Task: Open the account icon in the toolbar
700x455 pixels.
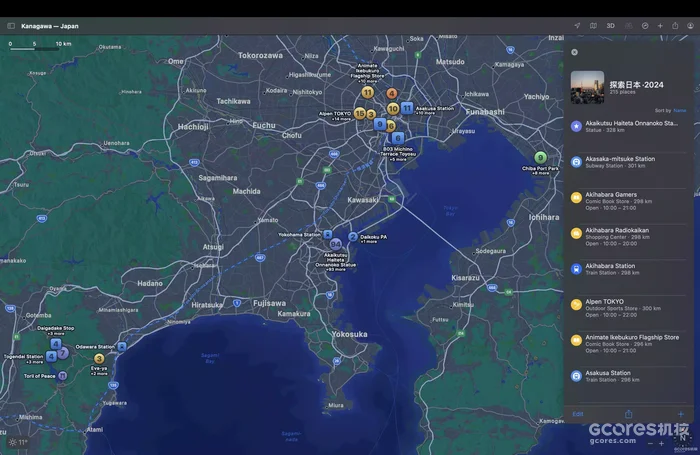Action: click(690, 26)
